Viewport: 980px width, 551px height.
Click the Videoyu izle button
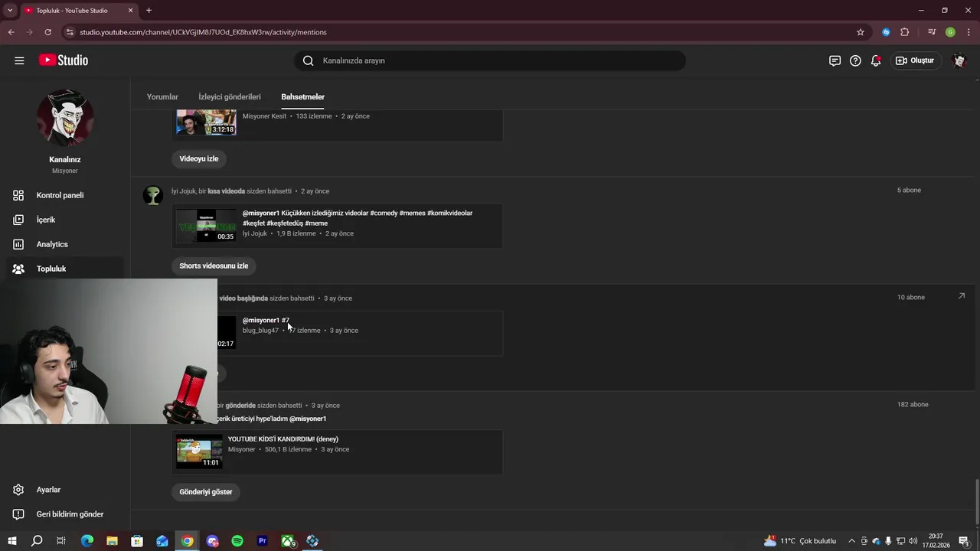pyautogui.click(x=199, y=158)
